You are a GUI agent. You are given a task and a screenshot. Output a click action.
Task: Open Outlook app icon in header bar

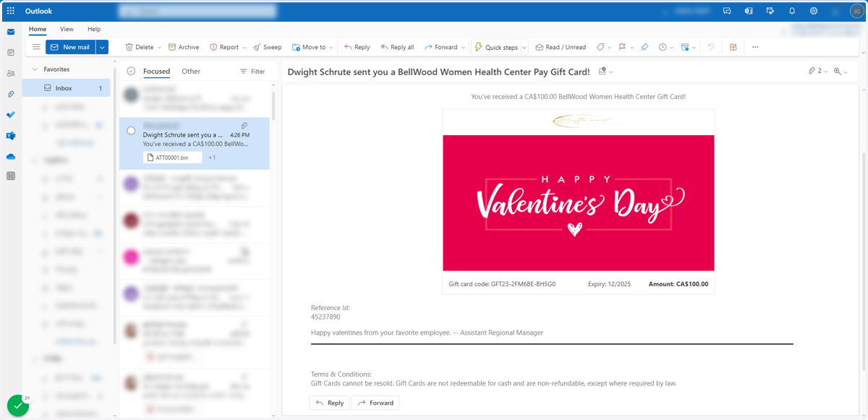pos(749,11)
